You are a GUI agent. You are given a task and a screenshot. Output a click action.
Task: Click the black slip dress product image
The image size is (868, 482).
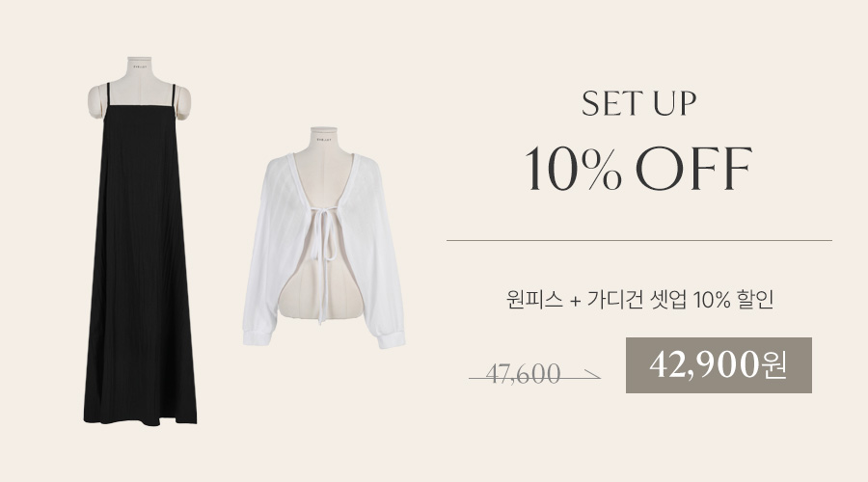[x=140, y=241]
